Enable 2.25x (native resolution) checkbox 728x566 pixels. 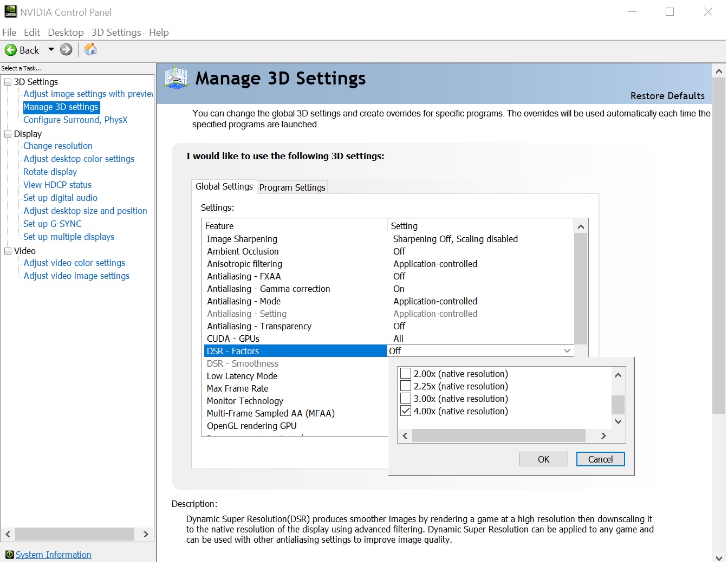405,386
